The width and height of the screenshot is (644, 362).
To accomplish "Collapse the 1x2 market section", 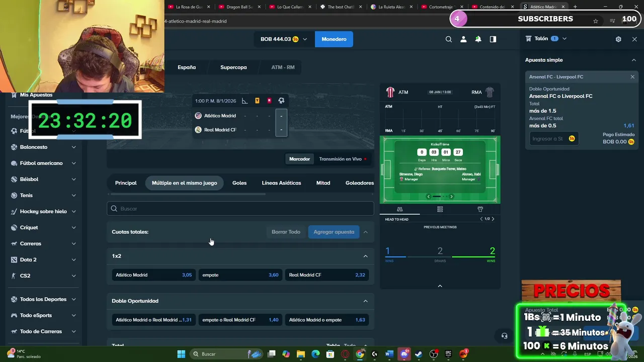I will (365, 256).
